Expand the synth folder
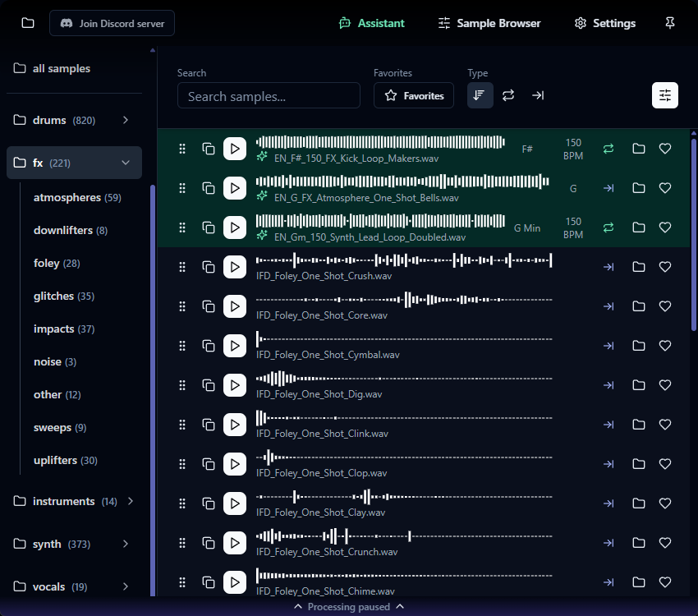The image size is (698, 616). click(x=126, y=544)
